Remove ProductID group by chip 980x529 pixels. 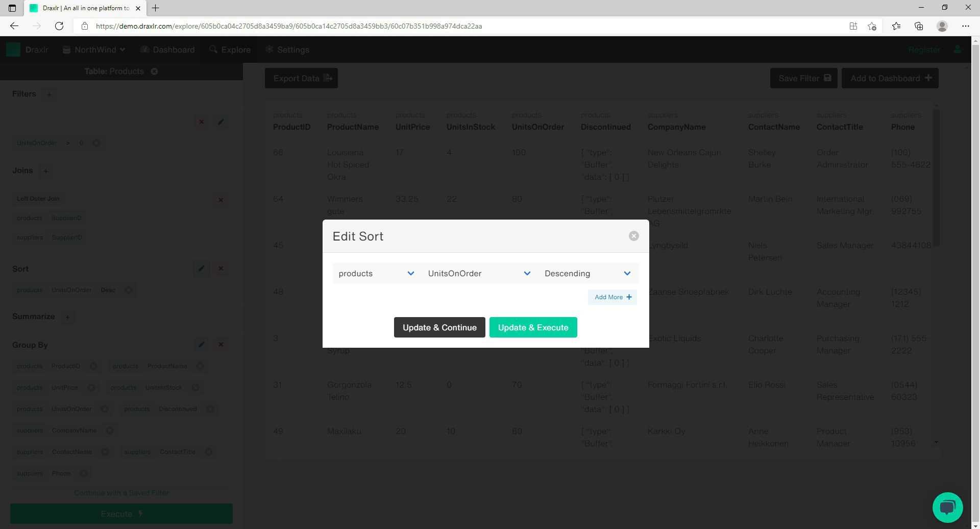point(93,366)
